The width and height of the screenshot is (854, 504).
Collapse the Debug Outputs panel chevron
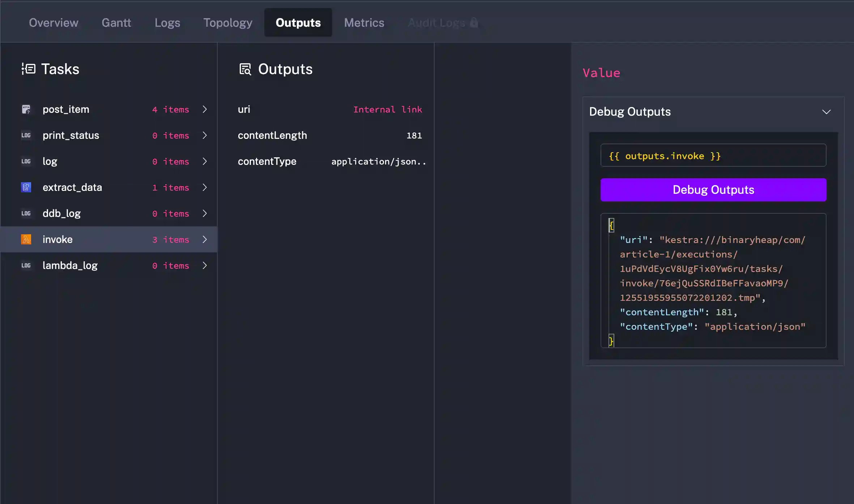coord(826,112)
